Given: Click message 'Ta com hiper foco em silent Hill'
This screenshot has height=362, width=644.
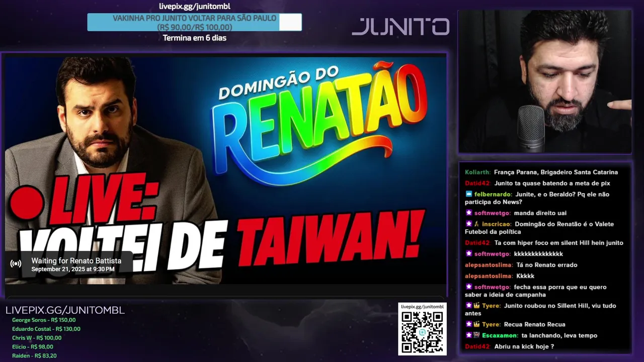Looking at the screenshot, I should 558,243.
